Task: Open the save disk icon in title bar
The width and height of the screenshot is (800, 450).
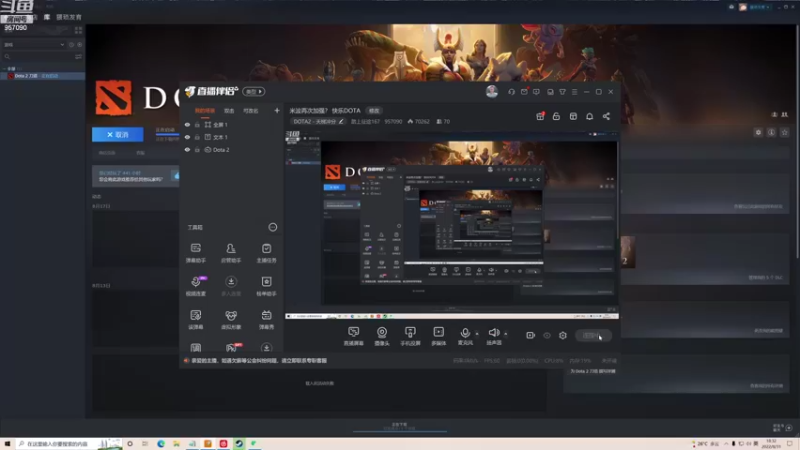Action: coord(550,92)
